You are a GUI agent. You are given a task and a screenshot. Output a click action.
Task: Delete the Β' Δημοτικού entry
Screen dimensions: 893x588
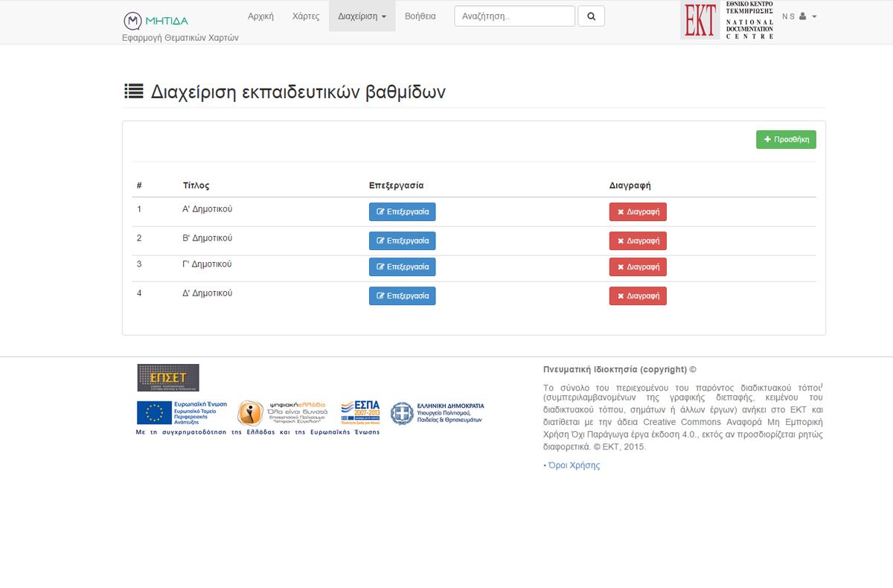(638, 241)
